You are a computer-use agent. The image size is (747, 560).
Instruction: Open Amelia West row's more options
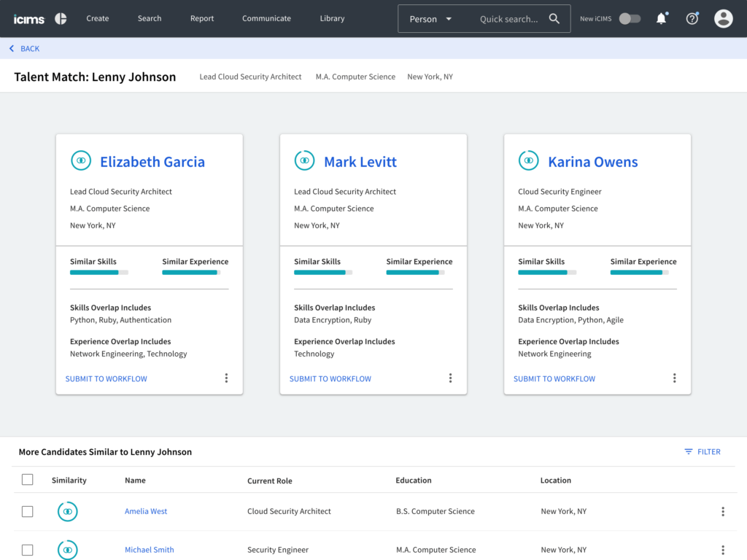(723, 512)
